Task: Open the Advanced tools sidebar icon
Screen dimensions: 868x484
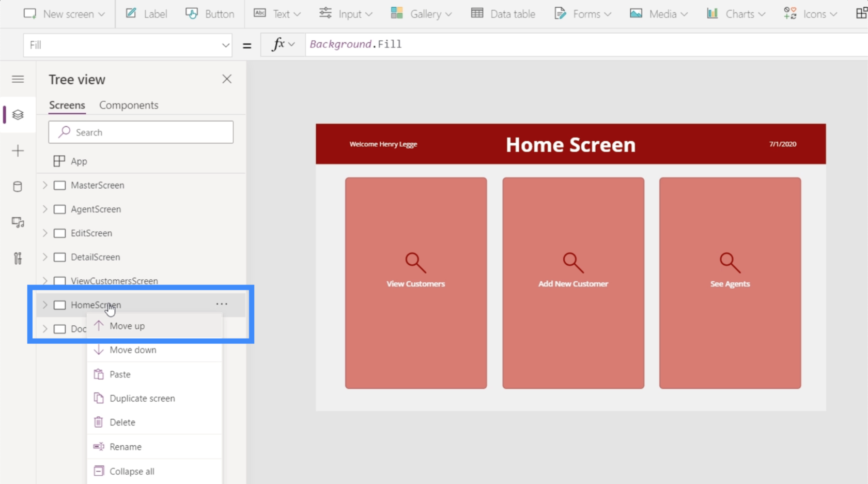Action: click(18, 258)
